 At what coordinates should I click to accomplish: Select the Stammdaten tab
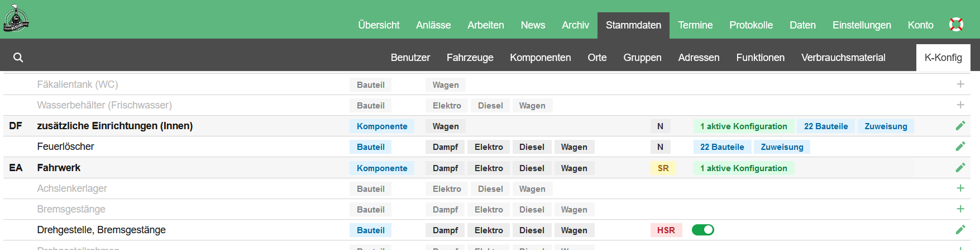click(633, 25)
